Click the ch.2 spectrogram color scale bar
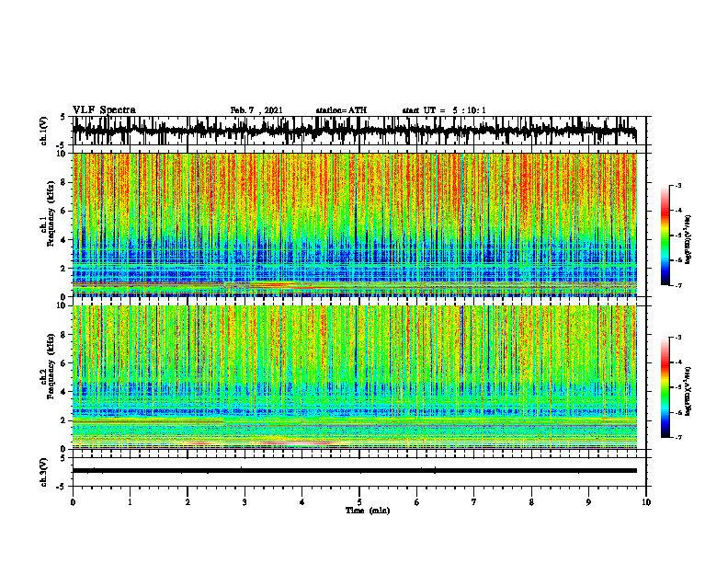Screen dimensions: 728x563 pyautogui.click(x=665, y=387)
